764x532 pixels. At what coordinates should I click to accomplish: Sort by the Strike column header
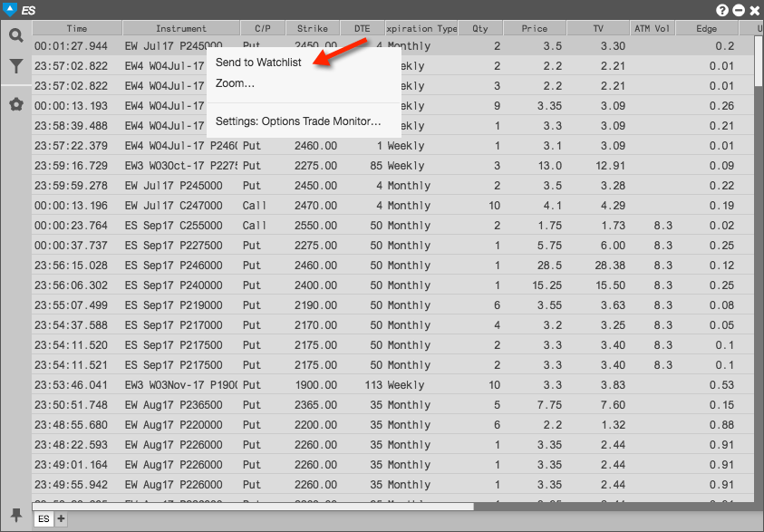(x=312, y=28)
